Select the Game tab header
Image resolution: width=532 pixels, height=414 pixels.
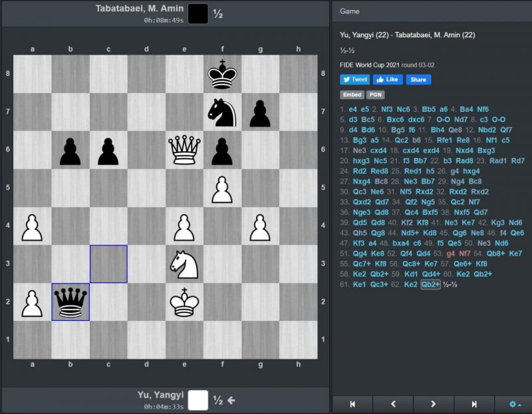(350, 11)
